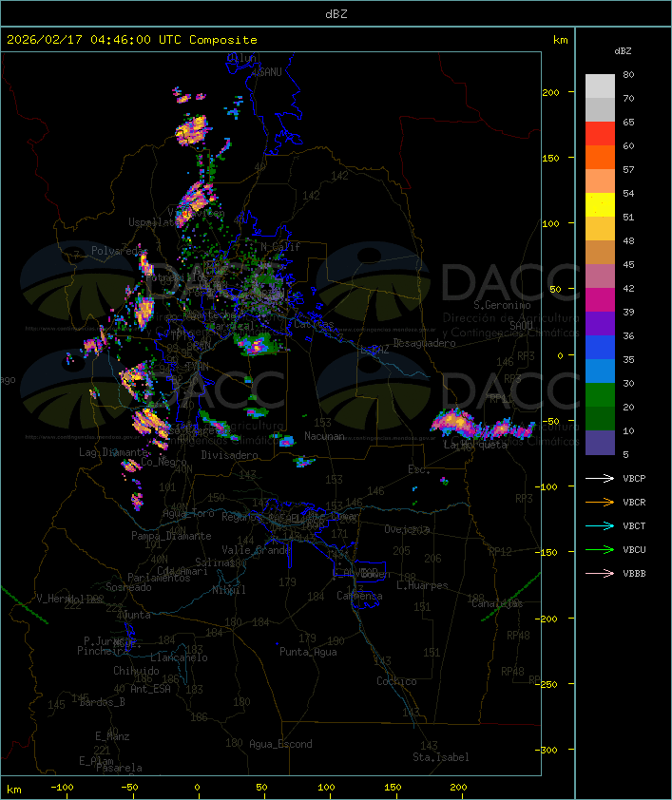Click the Agua_Toro place label
Image resolution: width=672 pixels, height=800 pixels.
coord(188,514)
